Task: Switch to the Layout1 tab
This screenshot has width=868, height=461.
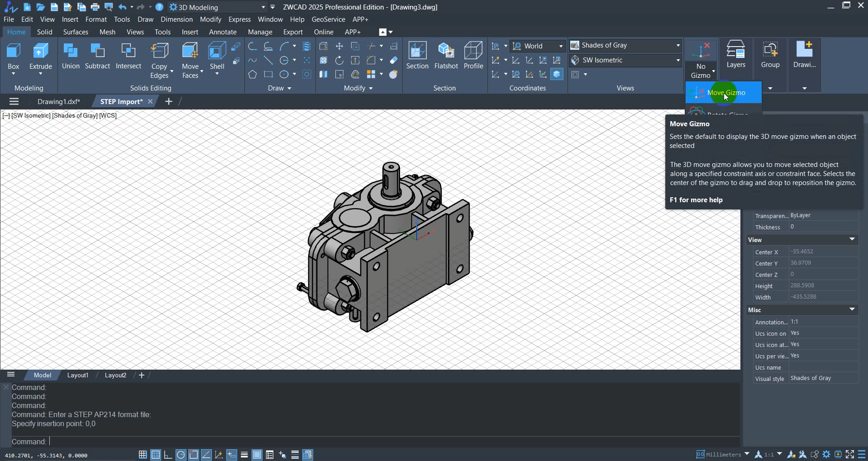Action: 78,375
